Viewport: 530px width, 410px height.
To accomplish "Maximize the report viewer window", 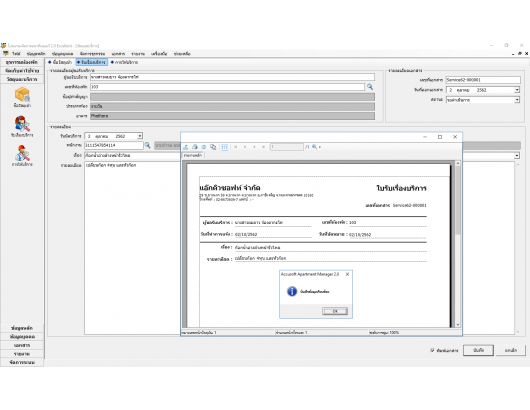I will [440, 137].
